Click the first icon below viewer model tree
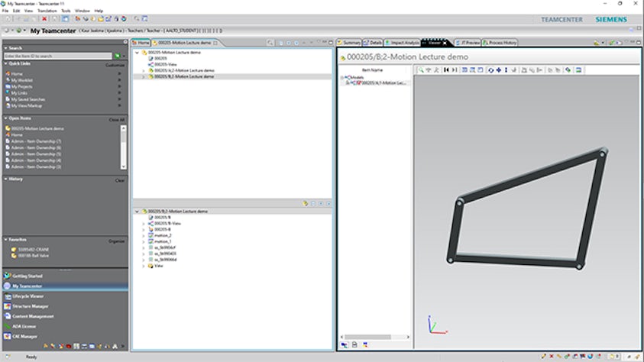Screen dimensions: 644x362 (x=345, y=344)
